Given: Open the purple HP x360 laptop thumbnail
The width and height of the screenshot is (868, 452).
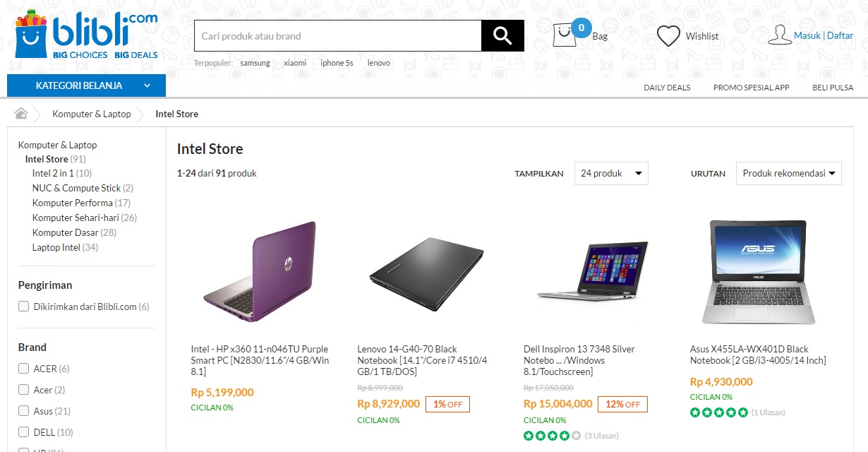Looking at the screenshot, I should (260, 272).
